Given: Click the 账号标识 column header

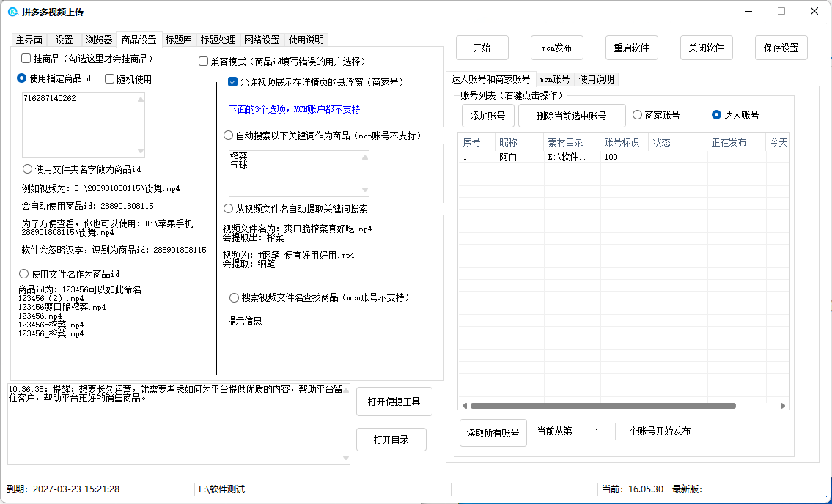Looking at the screenshot, I should [625, 142].
